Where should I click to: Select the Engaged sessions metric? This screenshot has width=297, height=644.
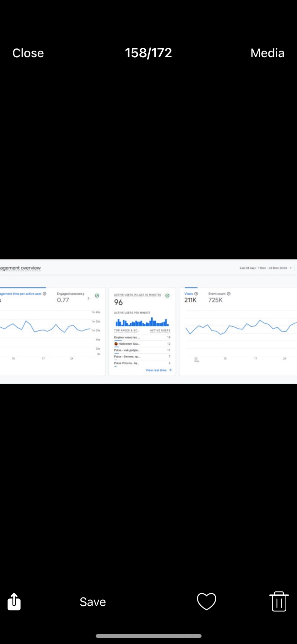70,297
